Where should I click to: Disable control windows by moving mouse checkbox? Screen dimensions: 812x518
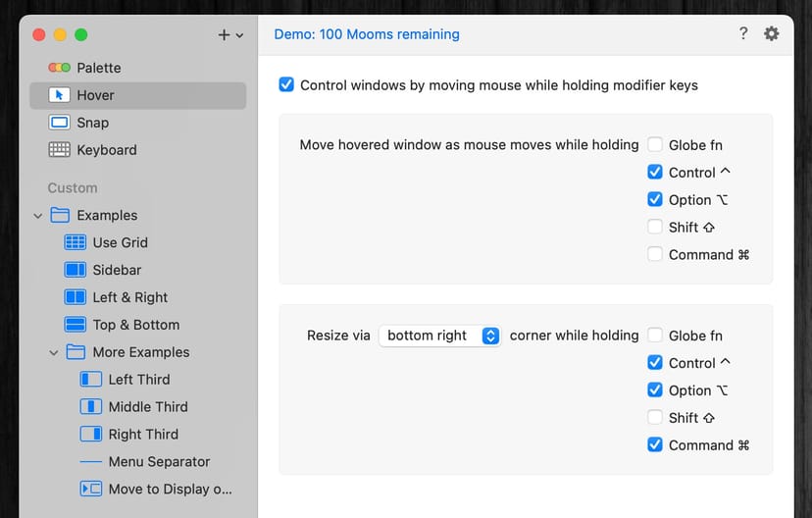point(286,85)
